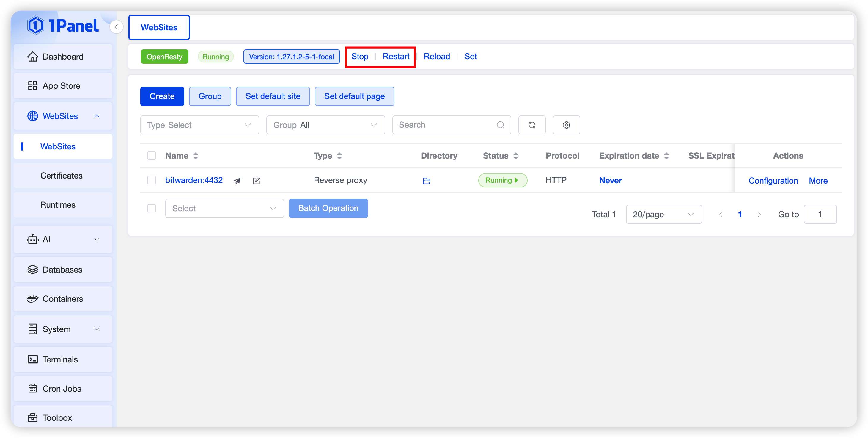This screenshot has width=868, height=438.
Task: Go to Containers in sidebar
Action: (x=63, y=299)
